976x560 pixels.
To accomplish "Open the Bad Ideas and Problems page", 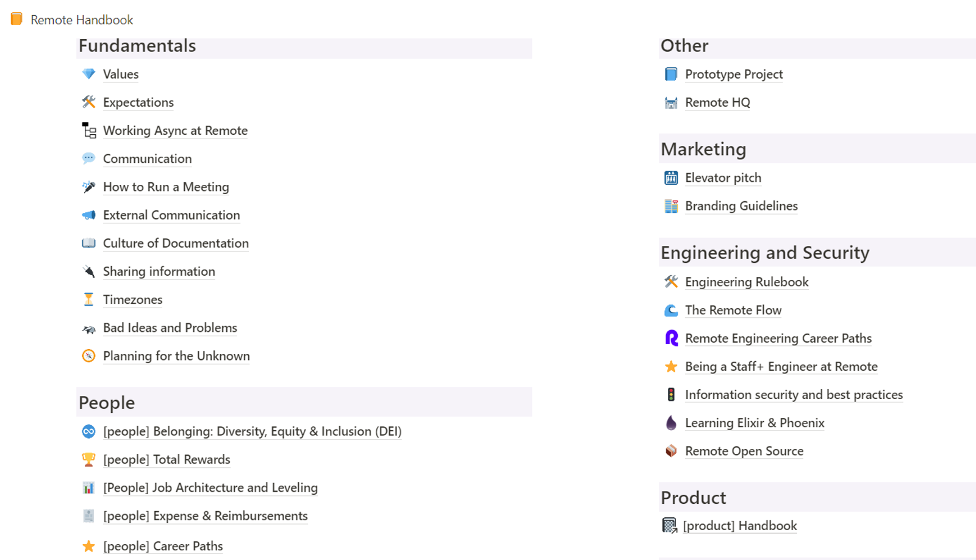I will [170, 328].
